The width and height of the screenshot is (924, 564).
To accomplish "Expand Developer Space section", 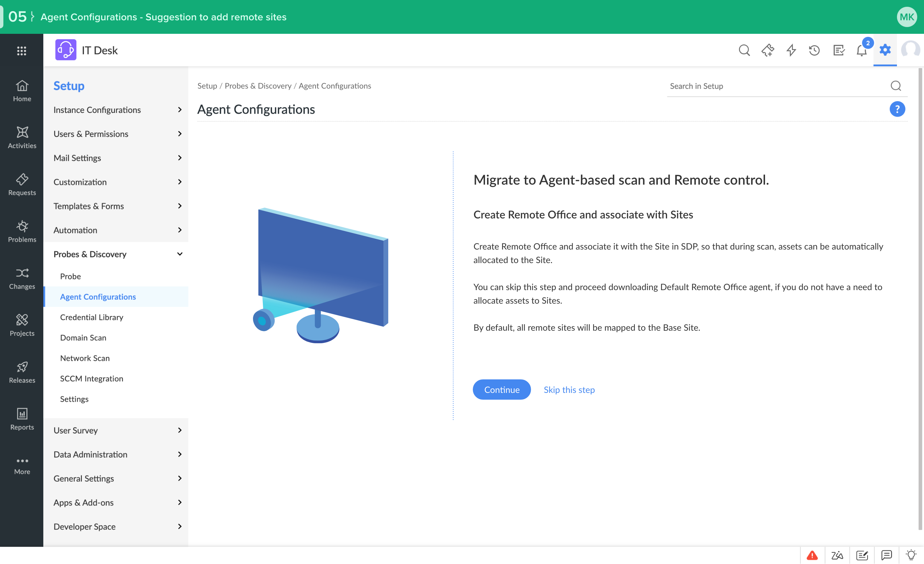I will coord(116,526).
